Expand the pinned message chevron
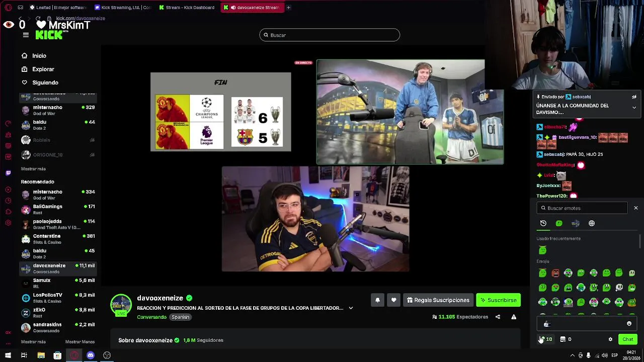Image resolution: width=644 pixels, height=362 pixels. [x=634, y=107]
